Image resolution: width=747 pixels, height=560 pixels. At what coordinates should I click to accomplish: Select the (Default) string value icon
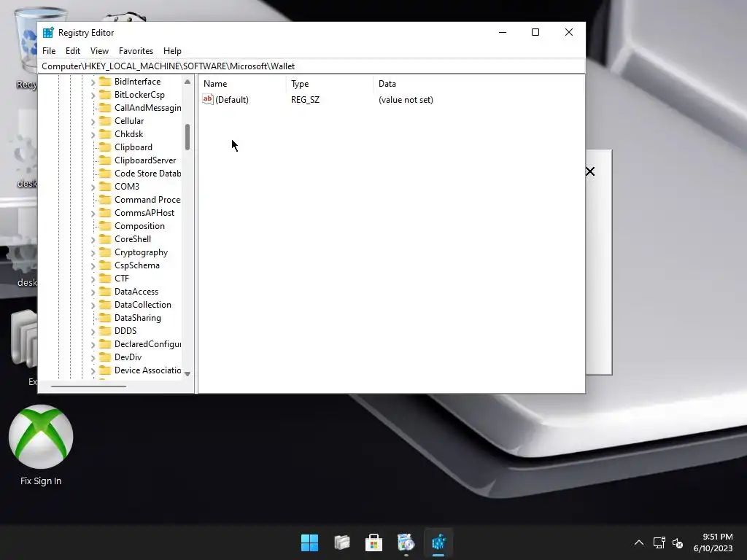(x=208, y=99)
